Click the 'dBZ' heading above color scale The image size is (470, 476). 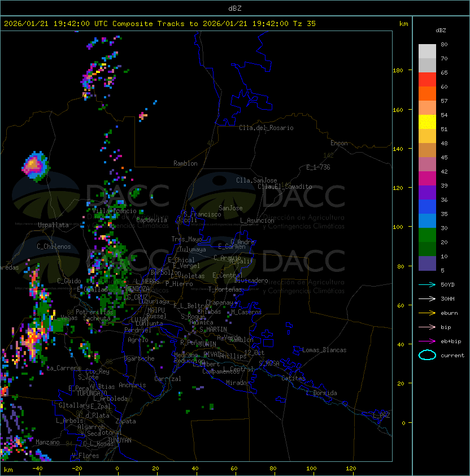click(x=441, y=31)
